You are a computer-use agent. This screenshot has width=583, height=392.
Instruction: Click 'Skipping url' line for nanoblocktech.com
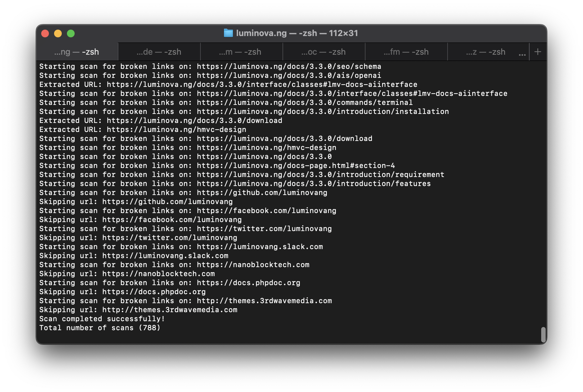(127, 274)
